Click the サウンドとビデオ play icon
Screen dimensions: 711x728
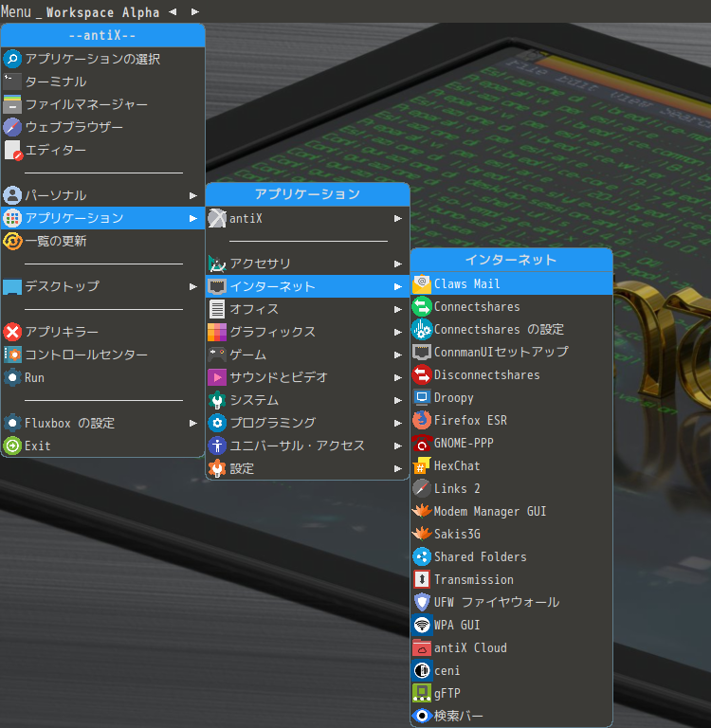point(217,377)
